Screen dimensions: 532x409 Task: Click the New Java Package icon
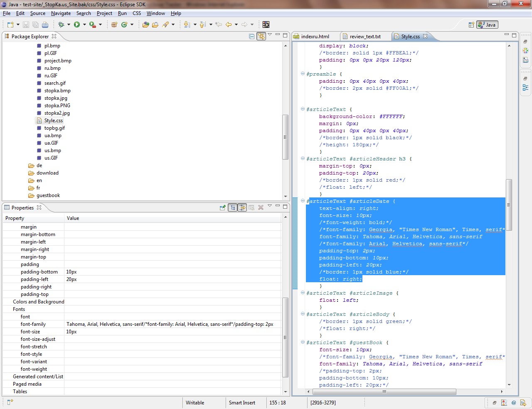click(x=114, y=25)
